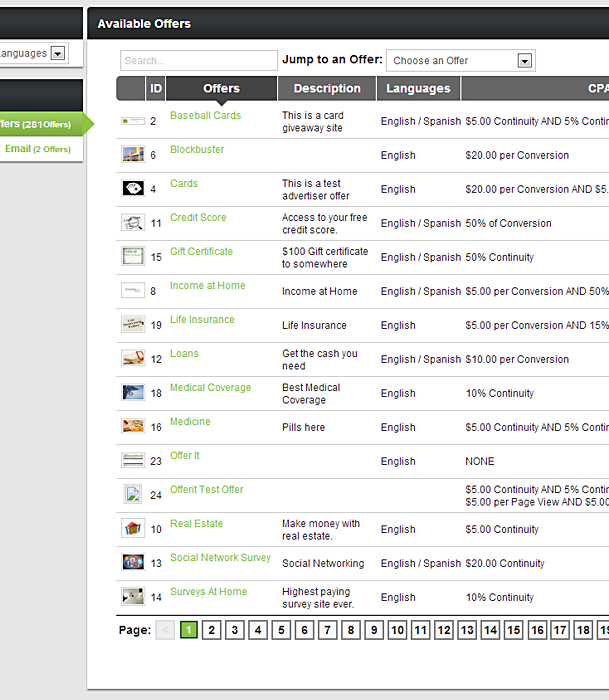Click the Surveys At Home thumbnail icon

pyautogui.click(x=132, y=596)
